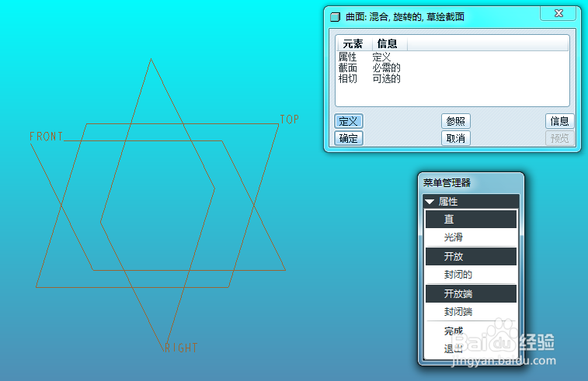
Task: Click the 信息 button
Action: point(559,121)
